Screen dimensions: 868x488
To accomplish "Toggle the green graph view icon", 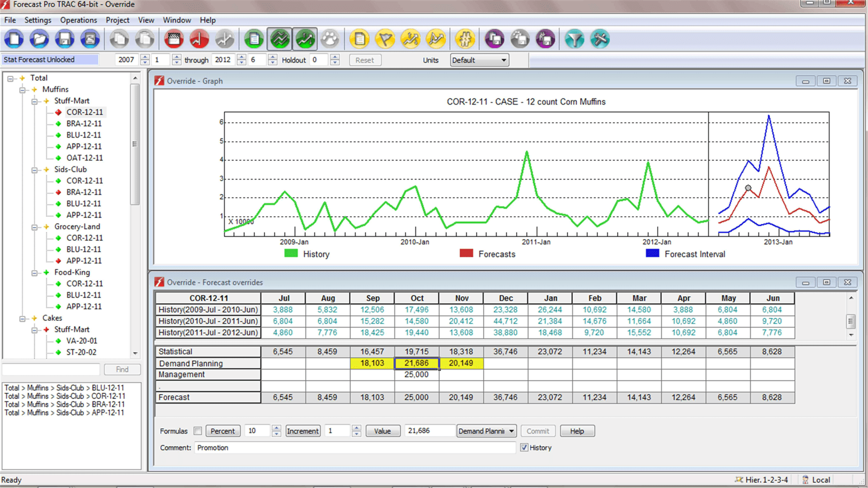I will [x=280, y=39].
